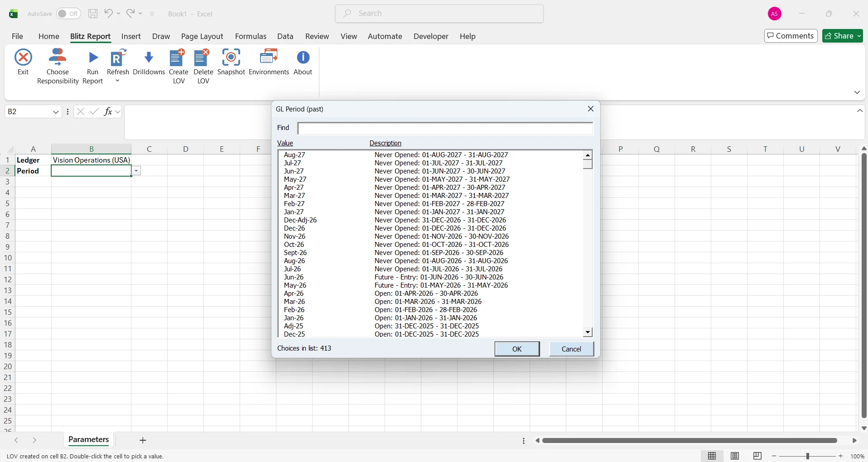Go to the Formulas tab
Viewport: 868px width, 462px height.
pos(251,36)
